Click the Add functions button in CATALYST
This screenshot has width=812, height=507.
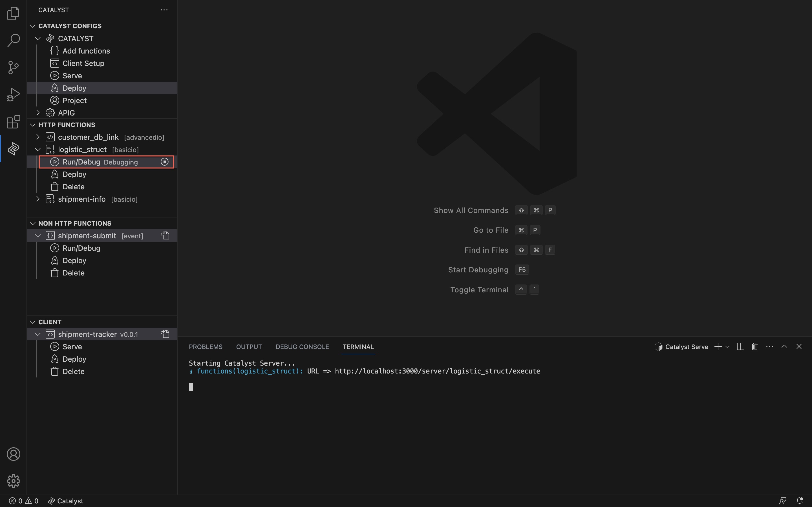coord(86,51)
